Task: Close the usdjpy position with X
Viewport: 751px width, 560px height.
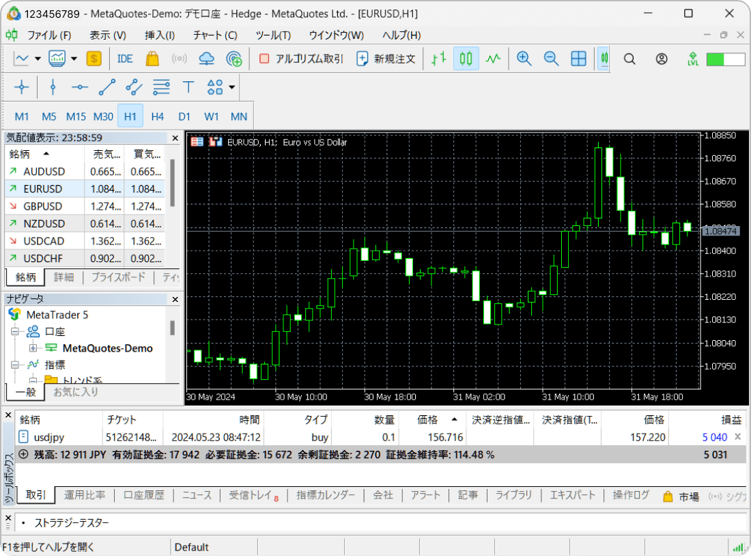Action: 737,436
